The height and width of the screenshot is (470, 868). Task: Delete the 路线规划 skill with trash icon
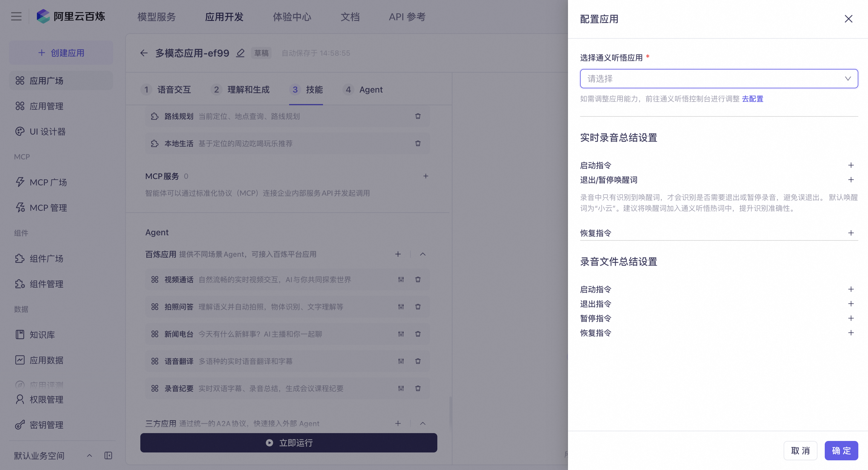[417, 116]
